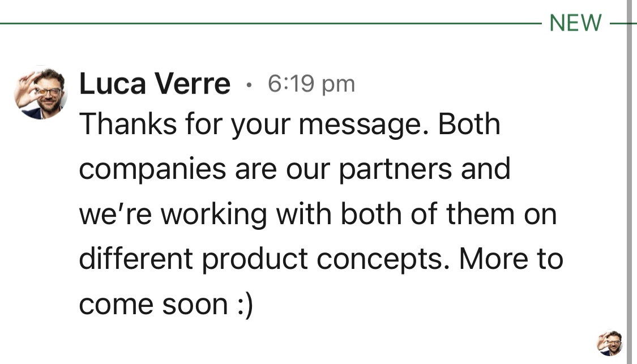Click the word "different" in the message
This screenshot has height=364, width=637.
136,259
